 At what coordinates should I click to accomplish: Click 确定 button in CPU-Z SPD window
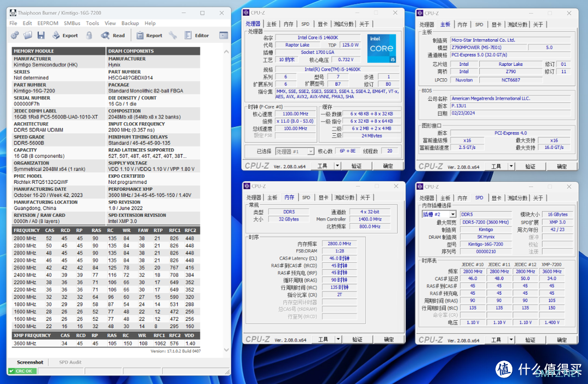562,339
